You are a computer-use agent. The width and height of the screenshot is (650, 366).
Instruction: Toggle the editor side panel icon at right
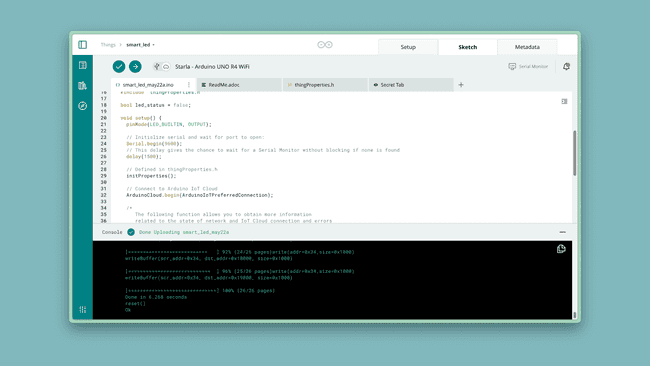click(x=564, y=101)
